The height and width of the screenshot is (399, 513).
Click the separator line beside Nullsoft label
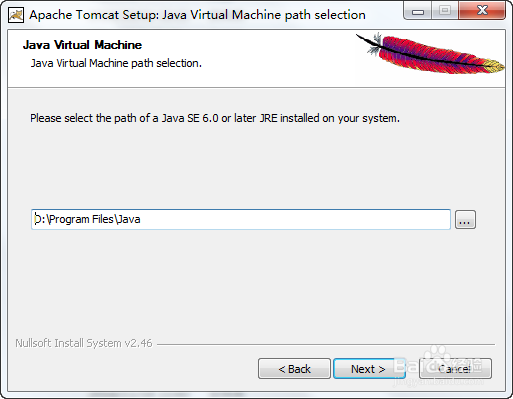[x=326, y=344]
